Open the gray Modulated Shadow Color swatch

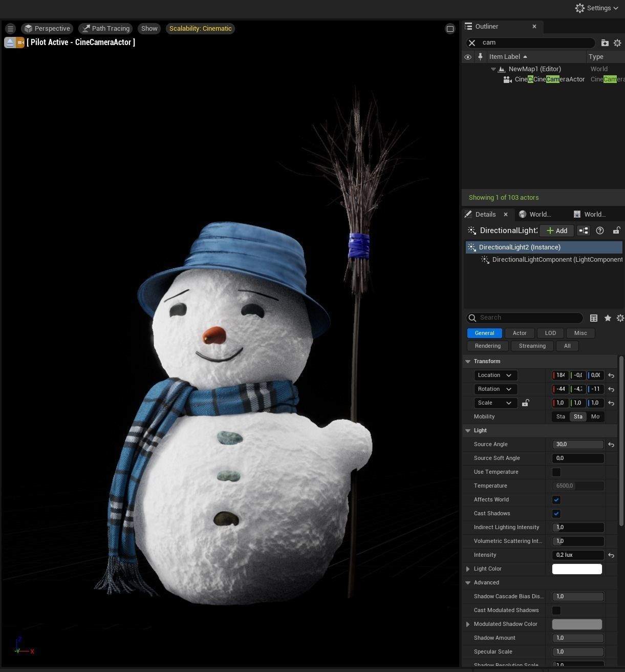coord(577,624)
